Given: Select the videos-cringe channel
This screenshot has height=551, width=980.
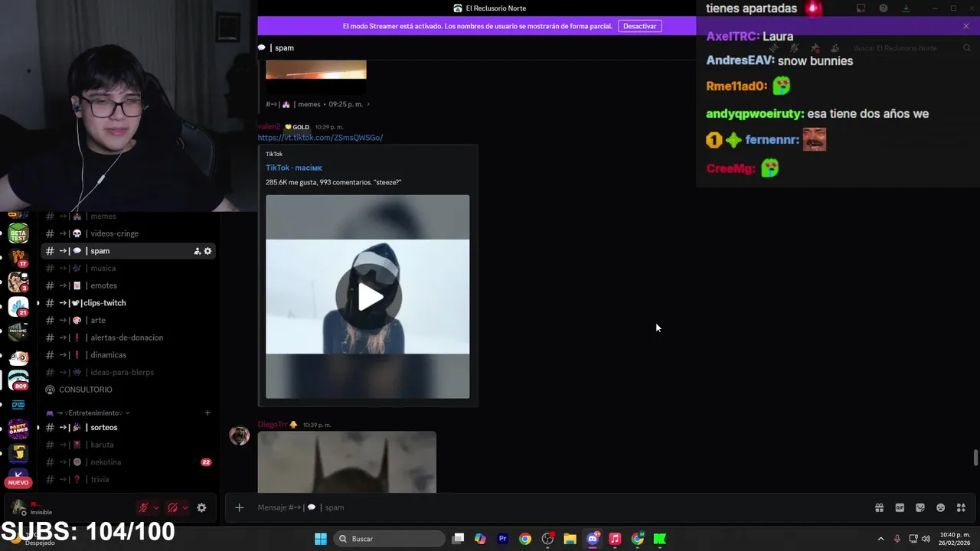Looking at the screenshot, I should [128, 233].
